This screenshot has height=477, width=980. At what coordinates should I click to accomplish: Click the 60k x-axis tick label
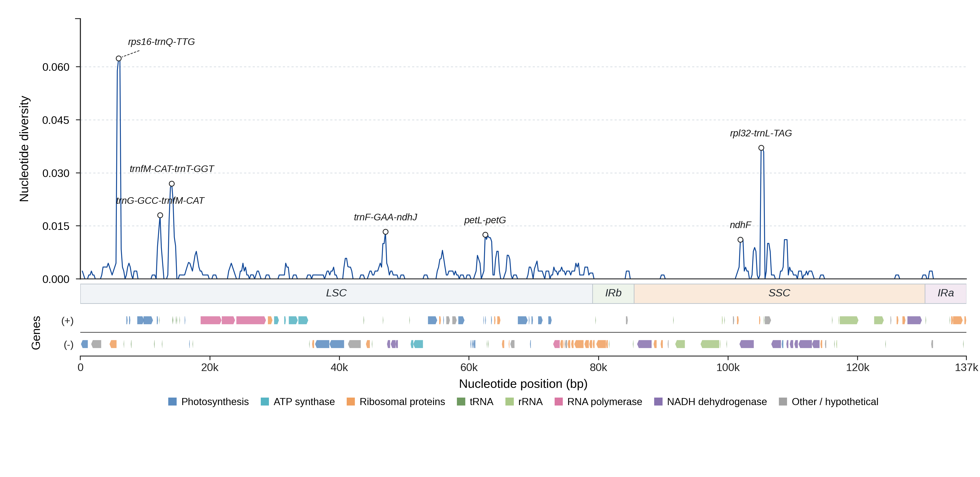pyautogui.click(x=469, y=368)
